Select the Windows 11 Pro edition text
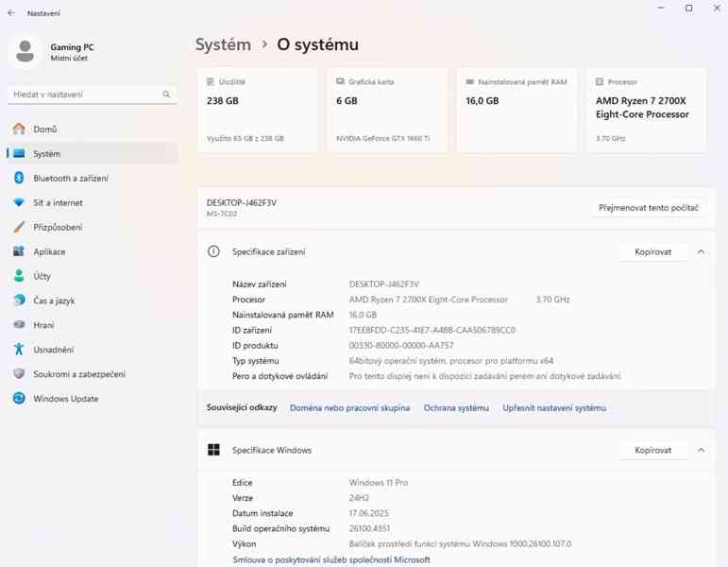Image resolution: width=728 pixels, height=567 pixels. 379,482
